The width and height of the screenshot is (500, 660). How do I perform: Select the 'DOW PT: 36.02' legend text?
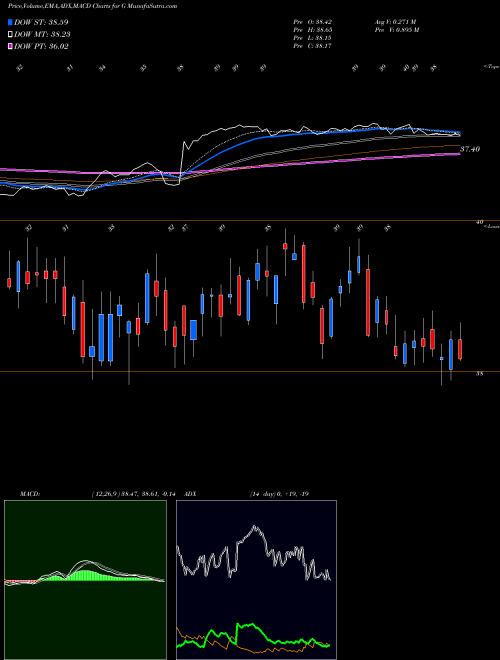click(x=41, y=46)
